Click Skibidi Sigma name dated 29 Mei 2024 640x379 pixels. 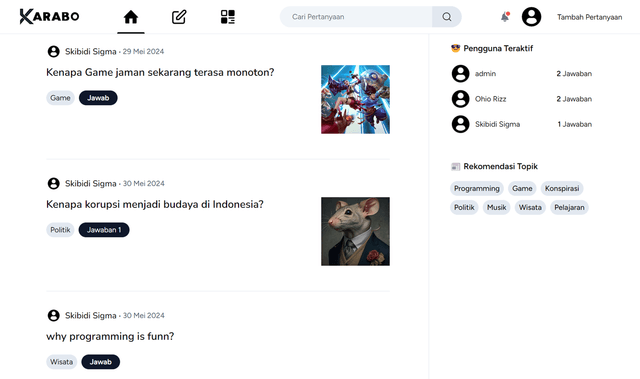coord(91,51)
